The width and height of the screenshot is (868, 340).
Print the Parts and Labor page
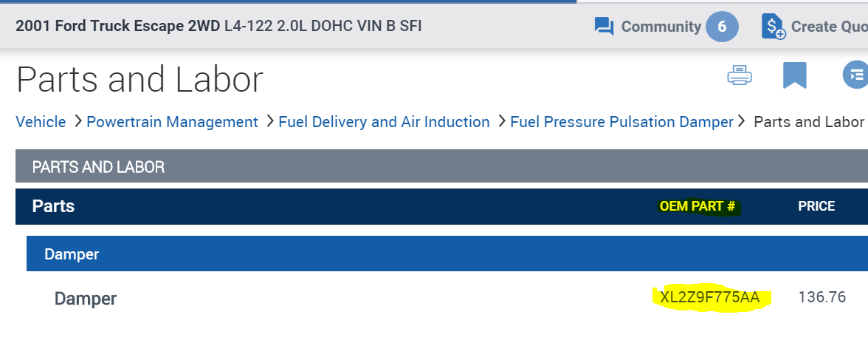click(x=740, y=75)
